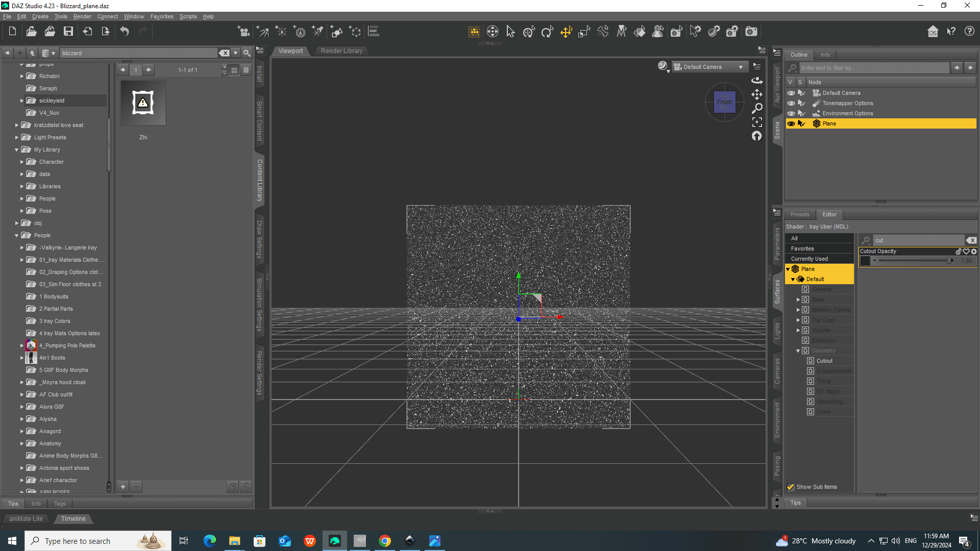The width and height of the screenshot is (980, 551).
Task: Collapse Plane in Surfaces tree
Action: click(x=788, y=269)
